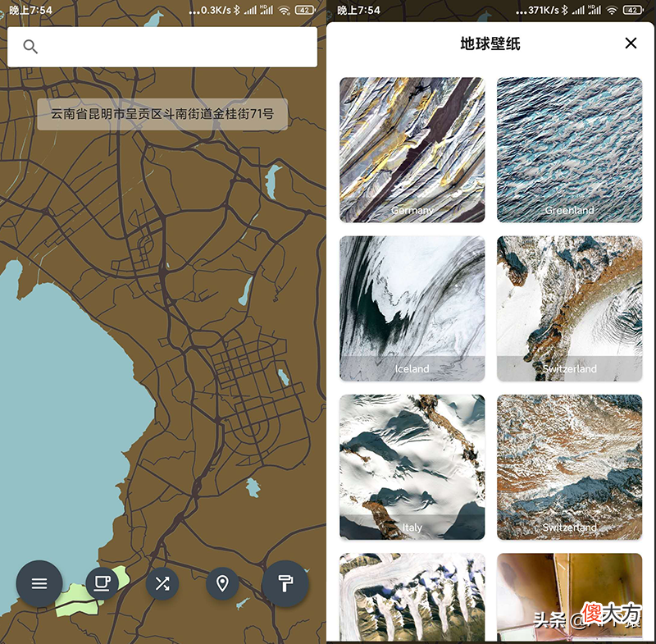656x644 pixels.
Task: Tap the 地球壁纸 title text
Action: coord(490,43)
